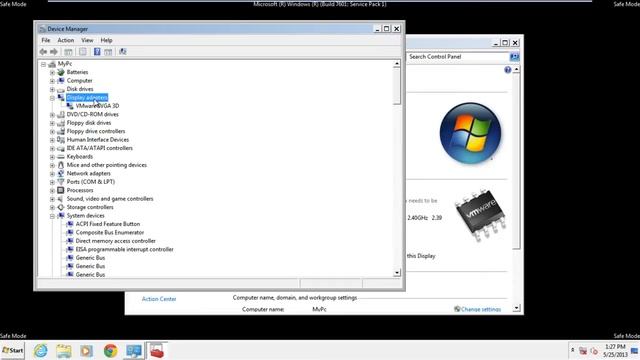Screen dimensions: 640x360
Task: Click the ACPI Fixed Feature Button device icon
Action: pos(70,224)
